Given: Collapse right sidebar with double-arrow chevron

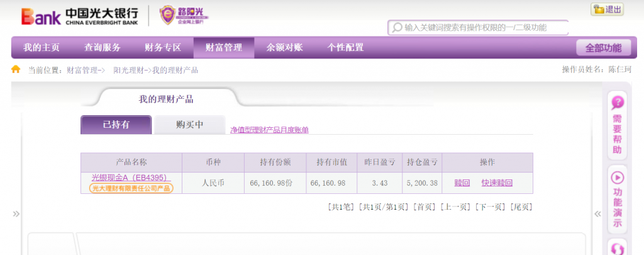Looking at the screenshot, I should 598,214.
